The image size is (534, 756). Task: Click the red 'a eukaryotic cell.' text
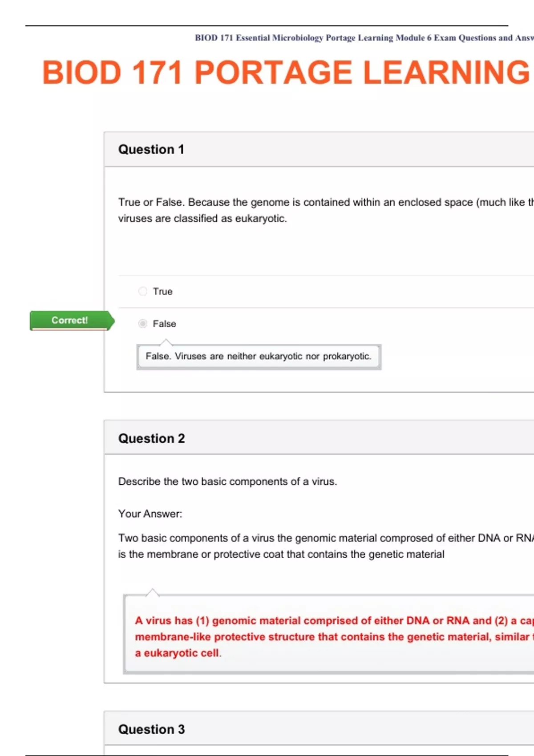point(178,653)
